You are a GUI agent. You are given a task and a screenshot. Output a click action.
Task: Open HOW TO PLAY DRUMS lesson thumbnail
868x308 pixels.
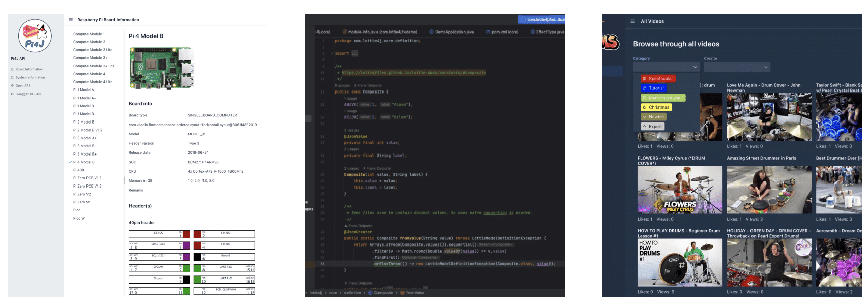click(x=680, y=262)
